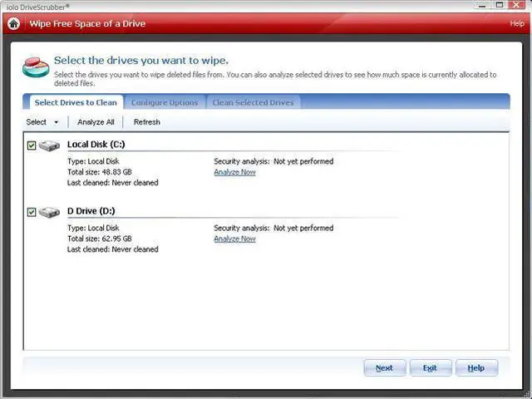Click the Total size: 48.83 GB text
Viewport: 532px width, 399px height.
100,172
